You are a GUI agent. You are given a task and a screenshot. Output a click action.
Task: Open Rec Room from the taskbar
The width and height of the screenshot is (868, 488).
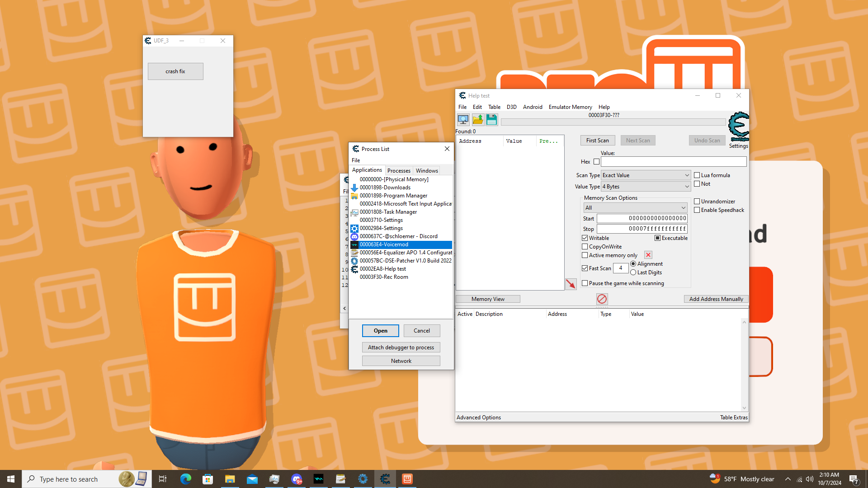tap(407, 479)
